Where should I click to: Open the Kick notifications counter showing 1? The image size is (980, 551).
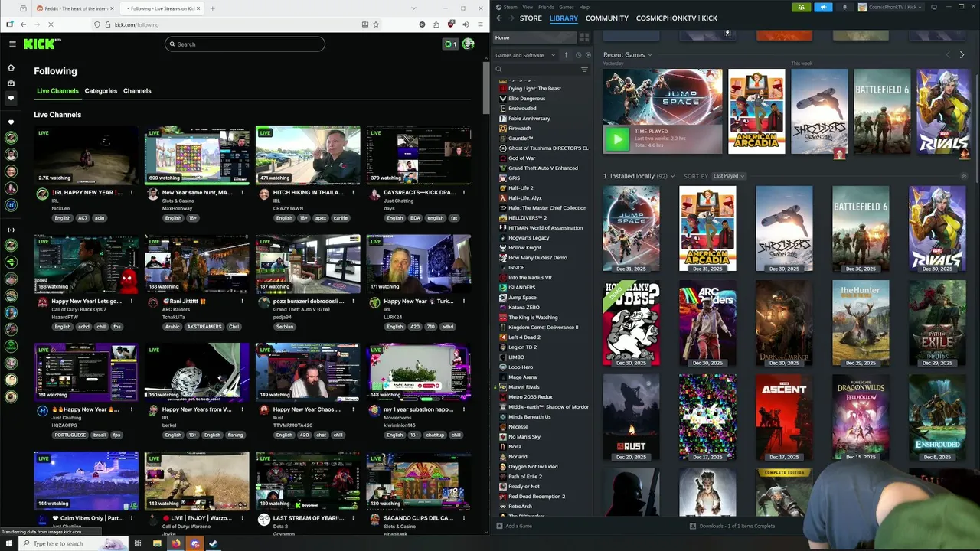[x=450, y=44]
